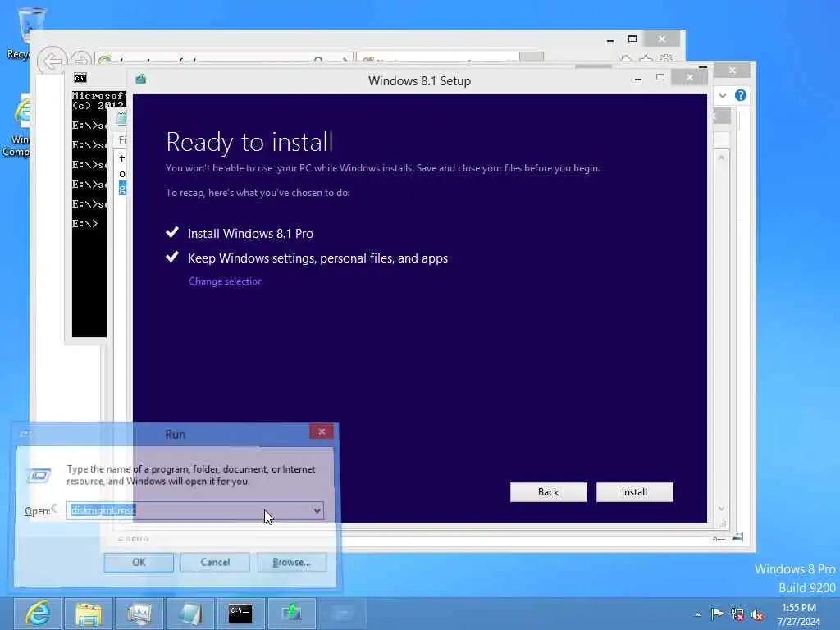The height and width of the screenshot is (630, 840).
Task: Click the muted volume tray icon
Action: pyautogui.click(x=757, y=614)
